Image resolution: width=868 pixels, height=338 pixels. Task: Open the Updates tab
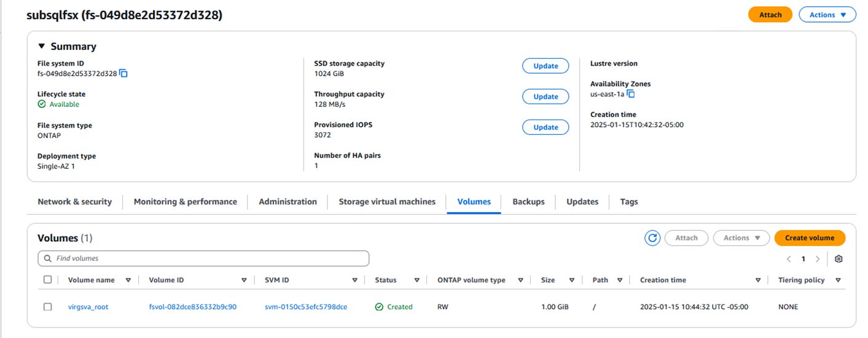[x=582, y=202]
